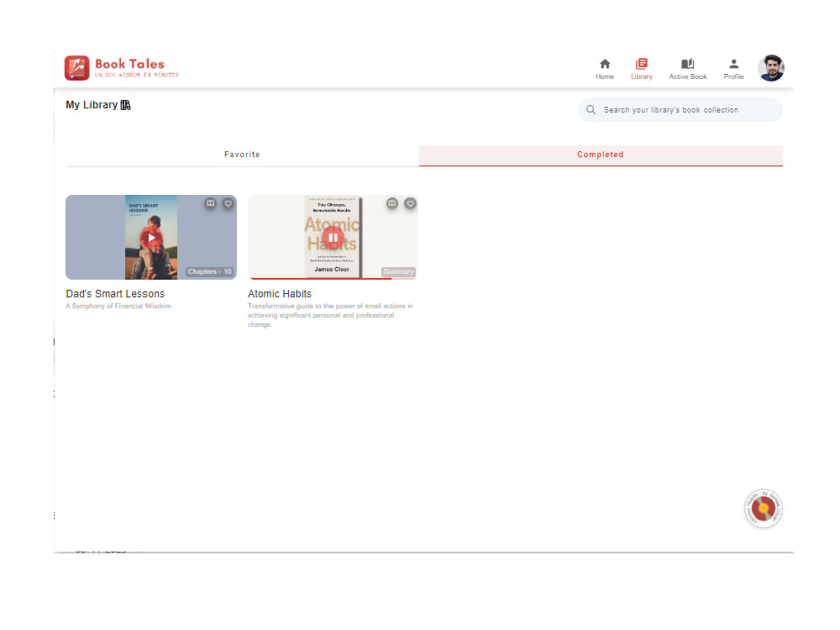Viewport: 840px width, 630px height.
Task: Open the Dad's Smart Lessons title
Action: (115, 293)
